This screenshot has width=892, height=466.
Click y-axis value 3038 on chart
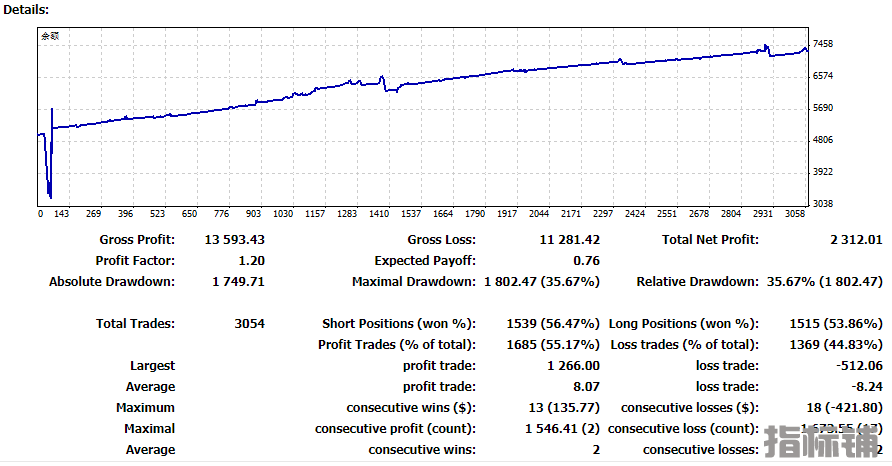pyautogui.click(x=823, y=204)
